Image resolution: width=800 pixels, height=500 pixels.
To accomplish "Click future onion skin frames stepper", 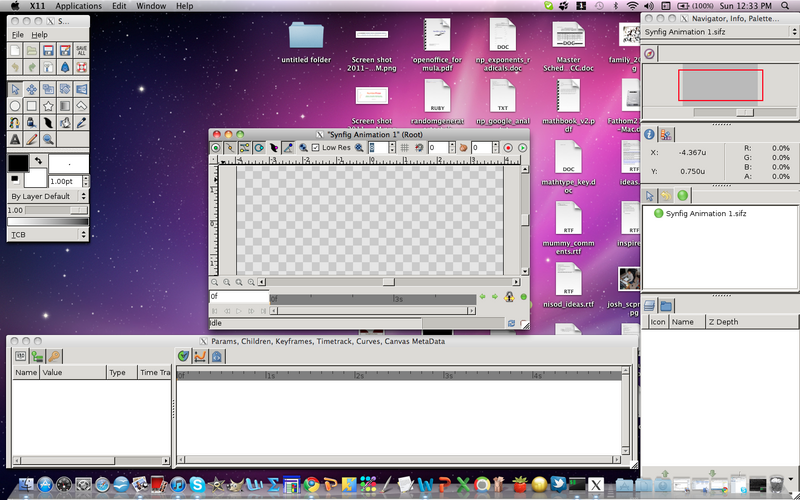I will (x=495, y=147).
